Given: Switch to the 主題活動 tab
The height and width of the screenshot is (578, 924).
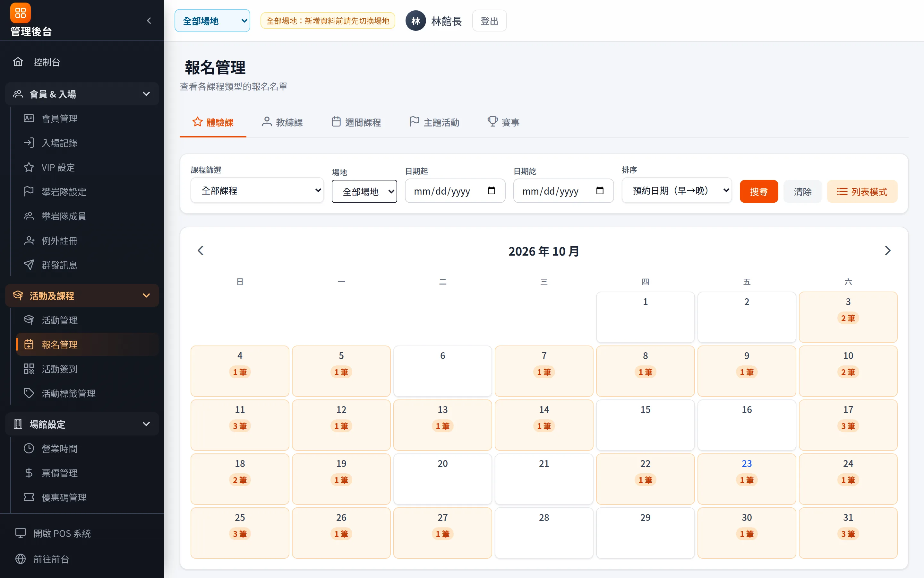Looking at the screenshot, I should pyautogui.click(x=434, y=122).
